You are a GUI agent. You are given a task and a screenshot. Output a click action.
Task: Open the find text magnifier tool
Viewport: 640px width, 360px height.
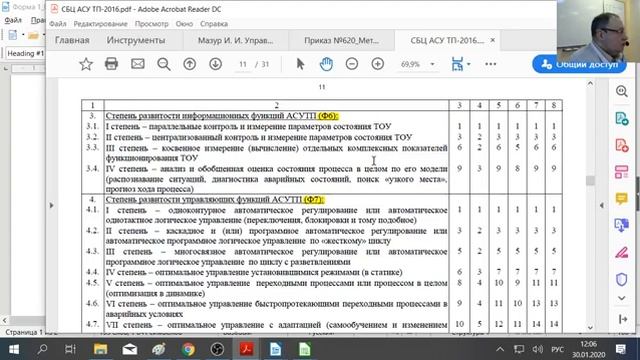164,64
